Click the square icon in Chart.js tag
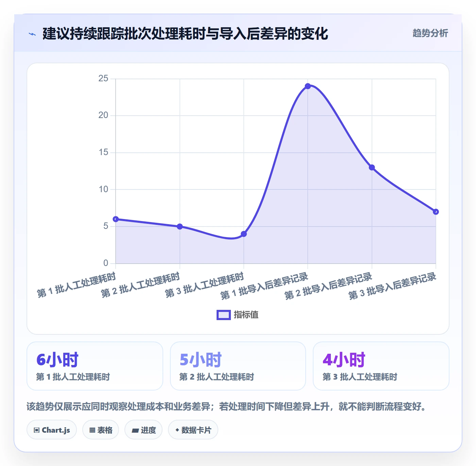Image resolution: width=476 pixels, height=466 pixels. [x=37, y=430]
